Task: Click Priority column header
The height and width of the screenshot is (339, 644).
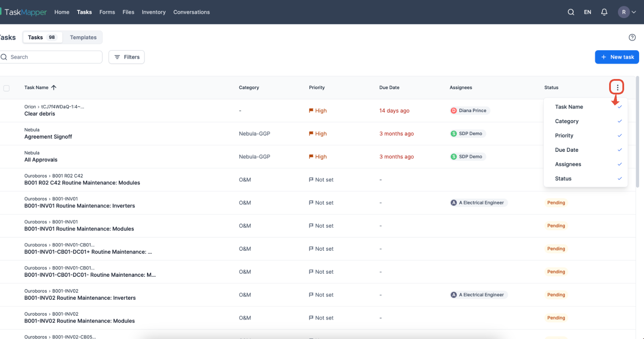Action: (317, 87)
